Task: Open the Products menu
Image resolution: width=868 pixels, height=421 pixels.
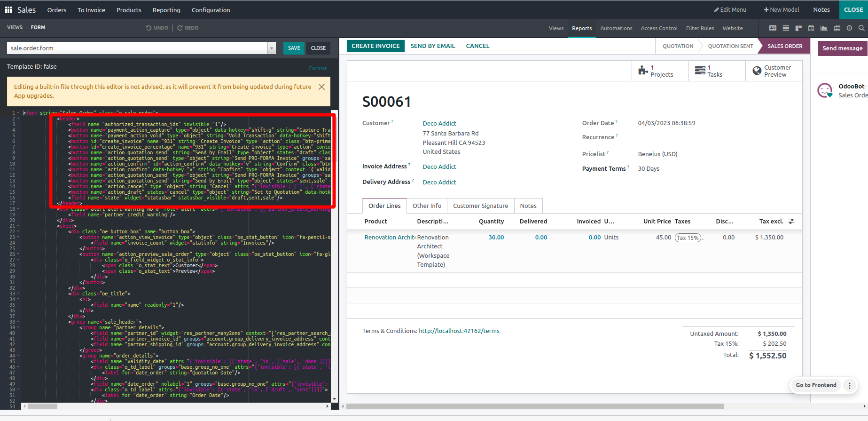Action: click(x=129, y=10)
